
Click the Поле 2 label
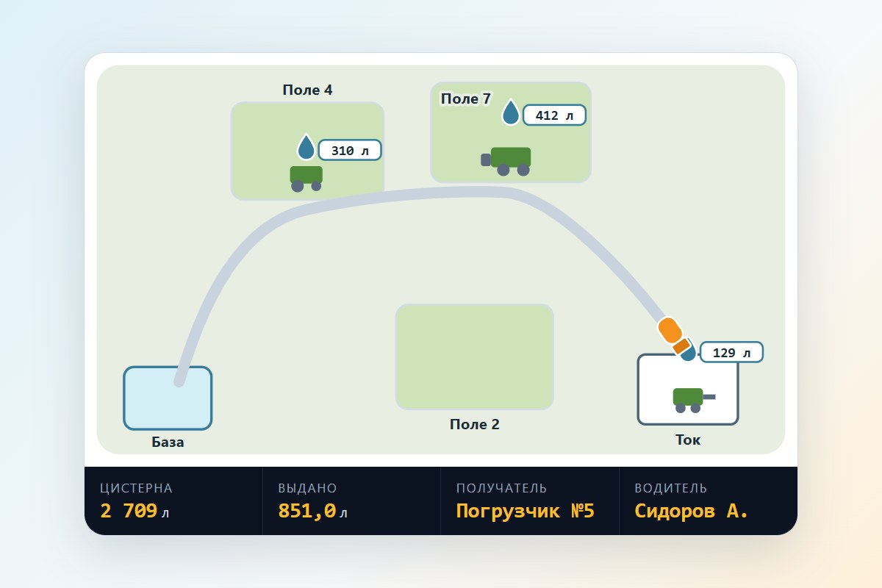pyautogui.click(x=475, y=424)
